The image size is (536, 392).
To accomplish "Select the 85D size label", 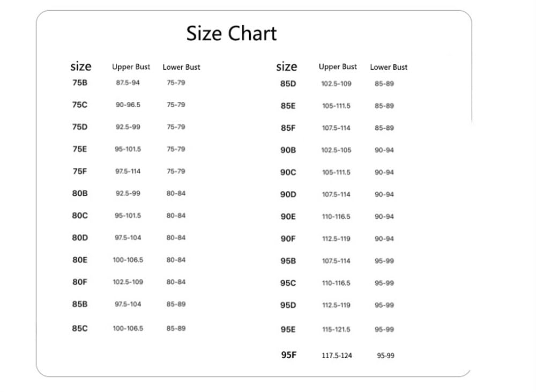I will pos(288,84).
